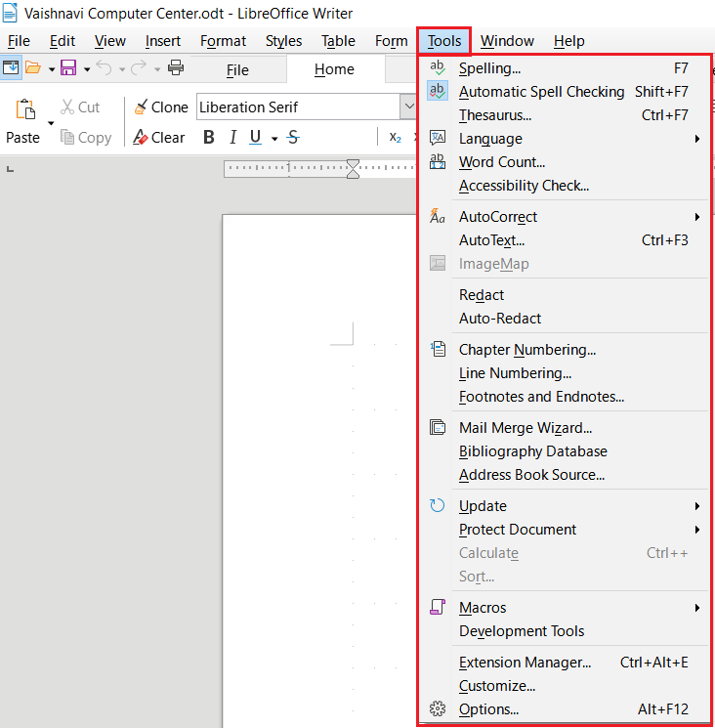Click the Paste button
715x728 pixels.
(23, 121)
